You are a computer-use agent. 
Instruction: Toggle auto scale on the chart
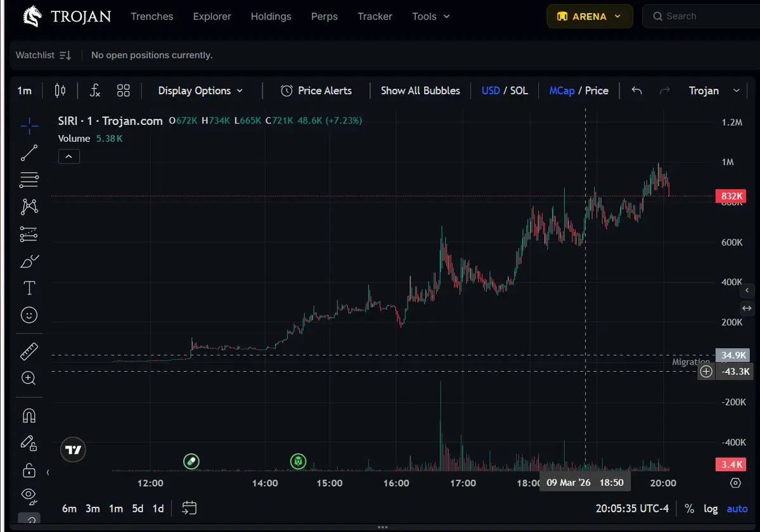click(737, 509)
